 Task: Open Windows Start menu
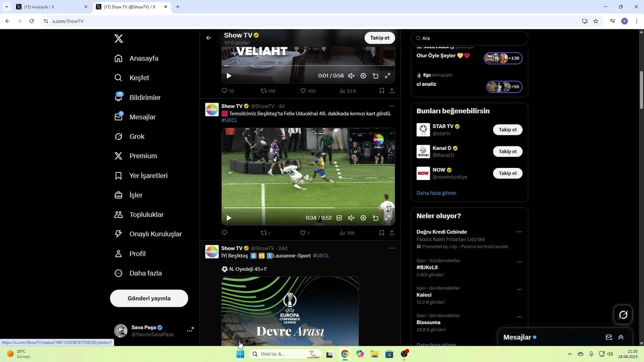240,354
